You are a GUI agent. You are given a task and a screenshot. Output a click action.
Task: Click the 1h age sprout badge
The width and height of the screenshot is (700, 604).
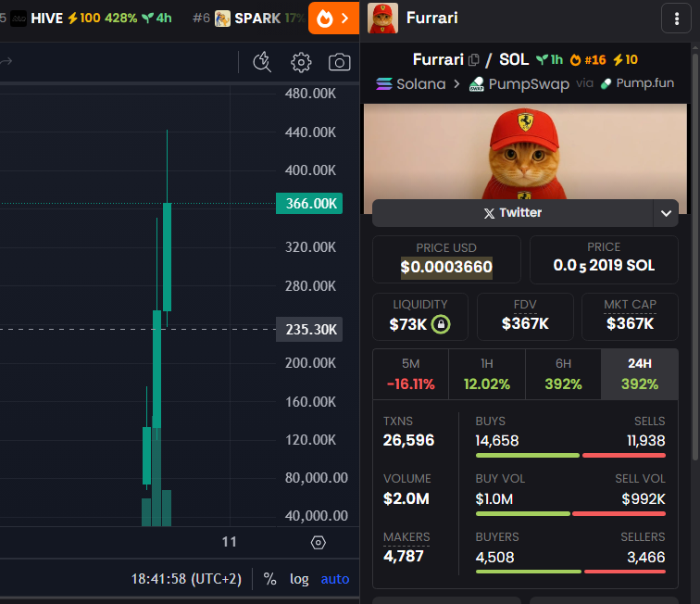point(549,60)
